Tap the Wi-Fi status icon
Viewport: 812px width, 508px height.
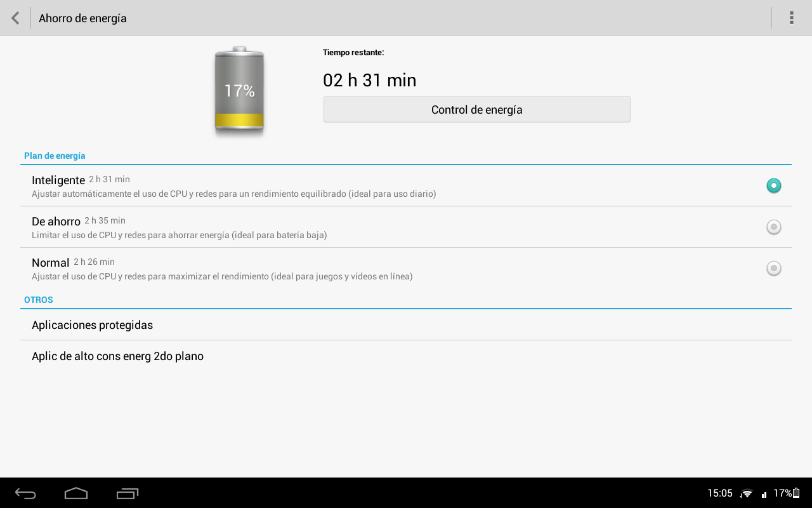747,493
